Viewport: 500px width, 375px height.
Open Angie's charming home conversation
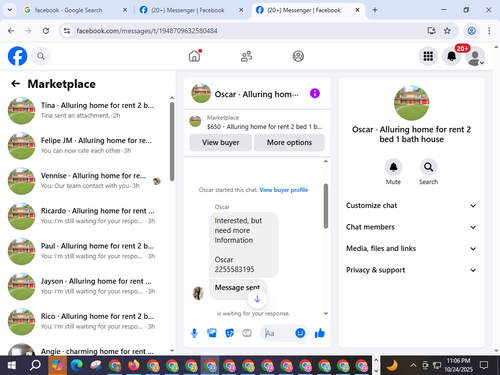coord(85,349)
